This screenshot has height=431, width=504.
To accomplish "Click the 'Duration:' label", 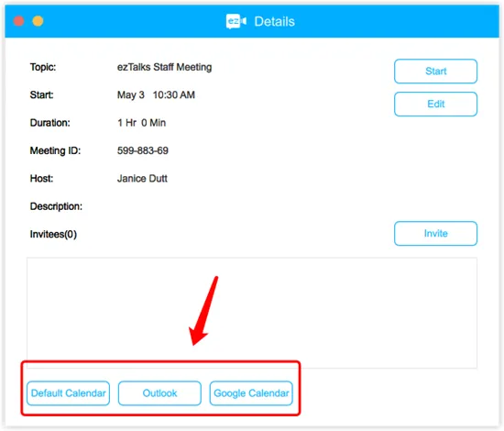I will click(x=49, y=123).
